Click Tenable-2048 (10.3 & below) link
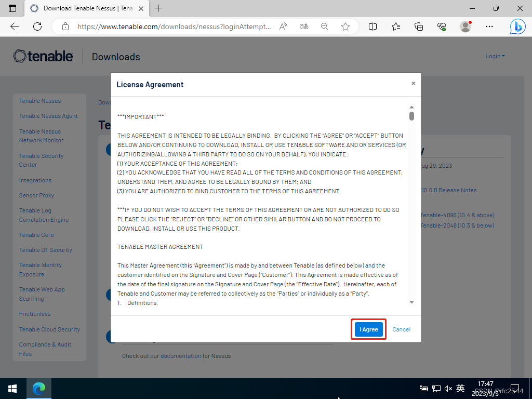 (458, 225)
